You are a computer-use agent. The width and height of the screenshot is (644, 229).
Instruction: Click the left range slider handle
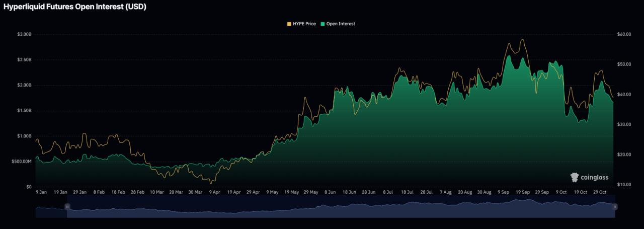point(67,207)
